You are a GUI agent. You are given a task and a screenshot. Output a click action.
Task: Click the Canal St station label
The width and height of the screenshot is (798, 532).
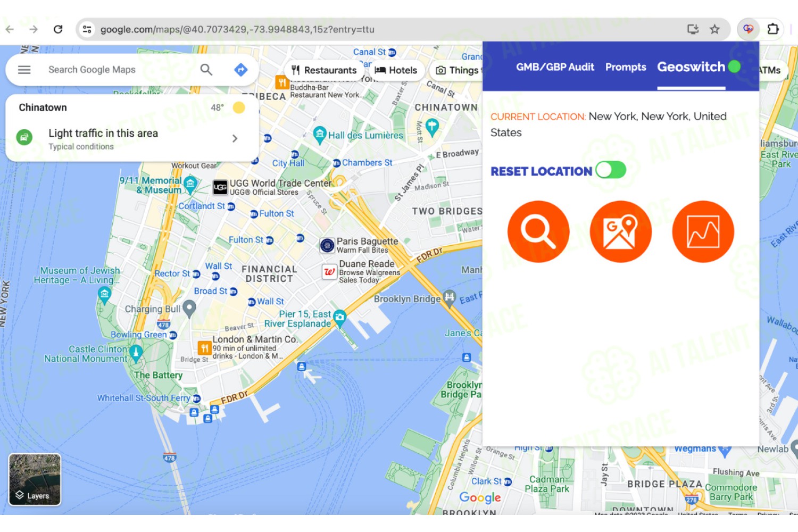click(370, 52)
